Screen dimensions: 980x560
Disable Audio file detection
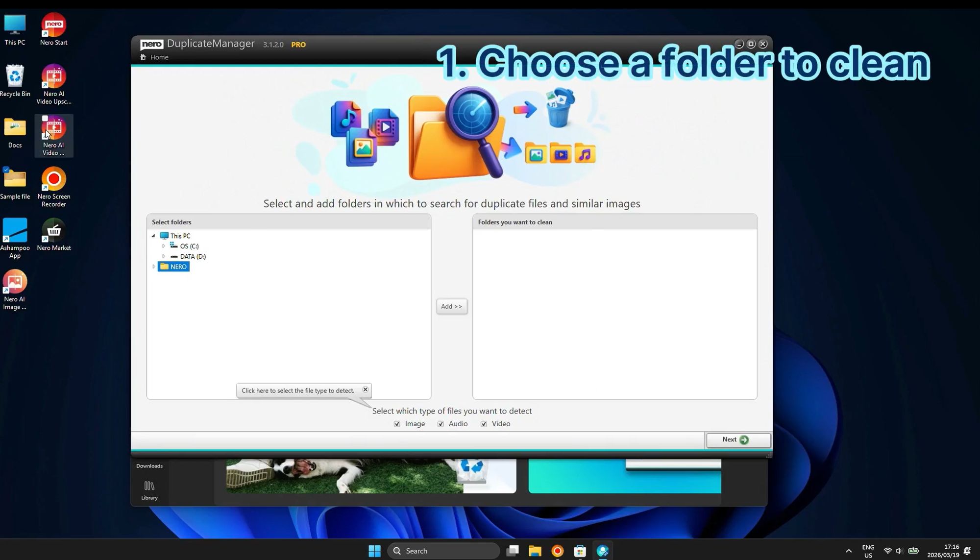[440, 424]
